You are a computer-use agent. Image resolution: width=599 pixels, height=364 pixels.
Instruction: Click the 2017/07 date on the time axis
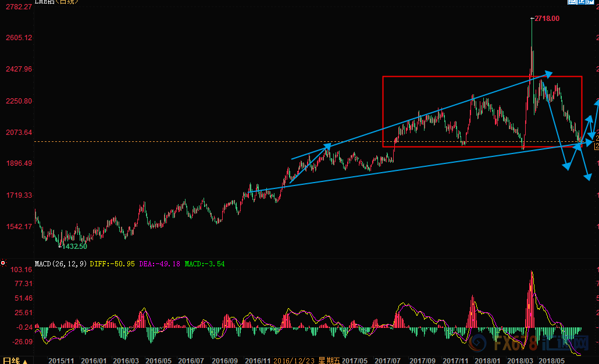point(387,361)
